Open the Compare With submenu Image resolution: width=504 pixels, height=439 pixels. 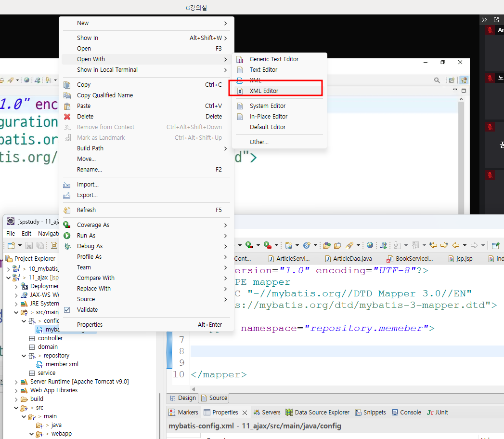pos(225,278)
